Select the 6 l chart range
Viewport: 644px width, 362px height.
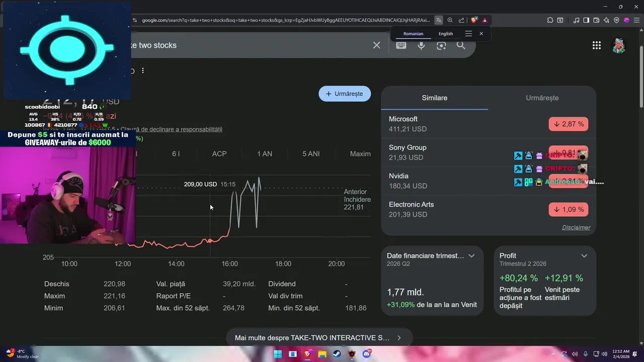[x=176, y=154]
